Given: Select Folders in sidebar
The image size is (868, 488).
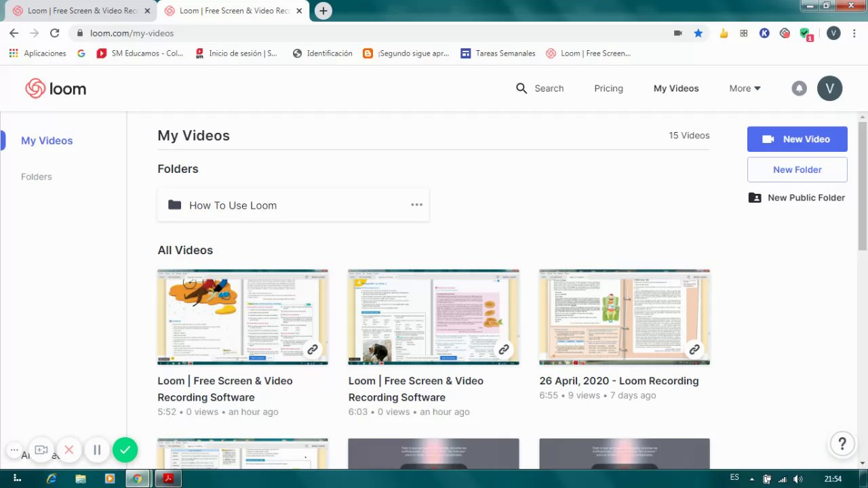Looking at the screenshot, I should (x=36, y=176).
